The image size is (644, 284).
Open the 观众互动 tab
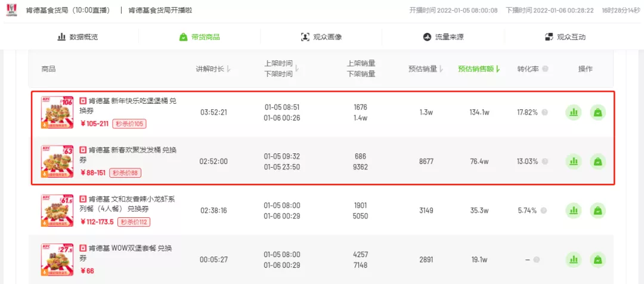[565, 37]
